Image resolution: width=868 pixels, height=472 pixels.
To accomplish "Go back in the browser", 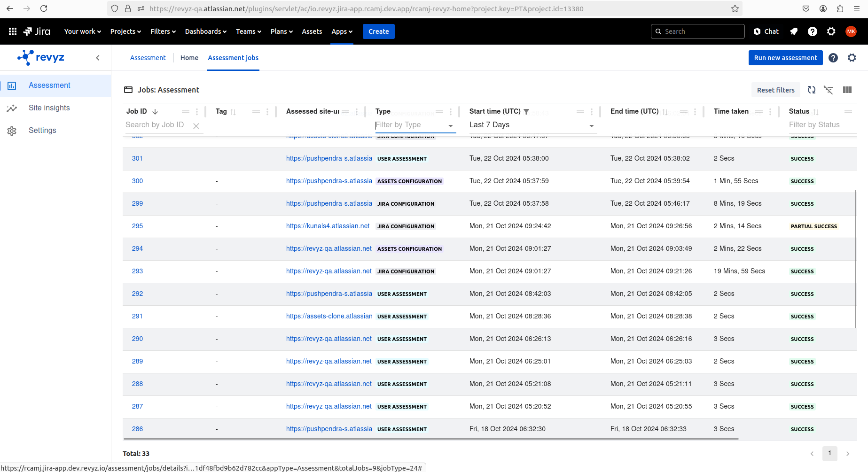I will [10, 8].
